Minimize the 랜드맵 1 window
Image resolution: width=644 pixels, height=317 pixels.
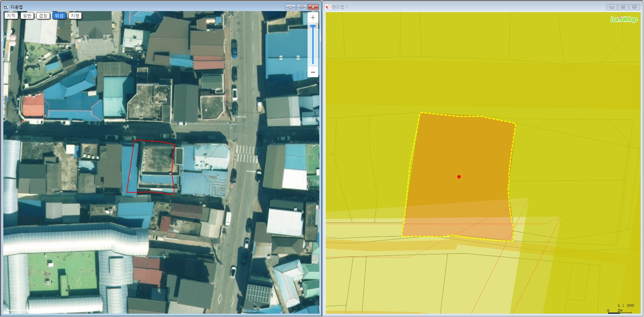click(611, 7)
